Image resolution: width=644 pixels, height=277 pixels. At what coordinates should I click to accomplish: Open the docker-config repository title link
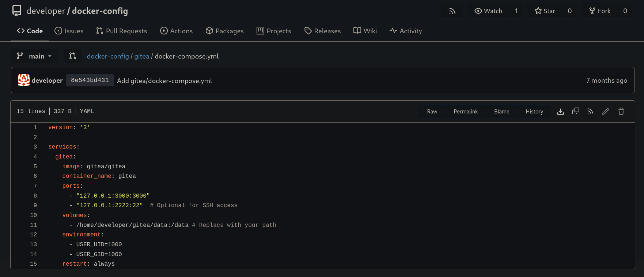click(100, 11)
